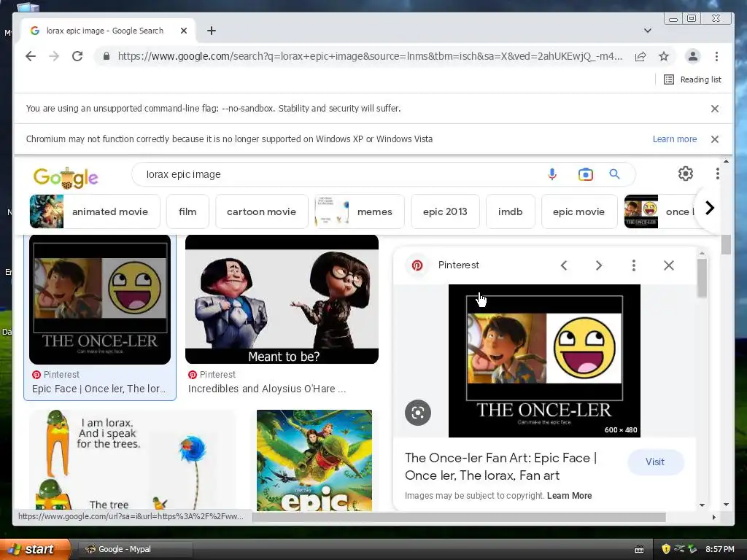This screenshot has height=560, width=747.
Task: Open The Once-ler Fan Art title link
Action: [500, 467]
